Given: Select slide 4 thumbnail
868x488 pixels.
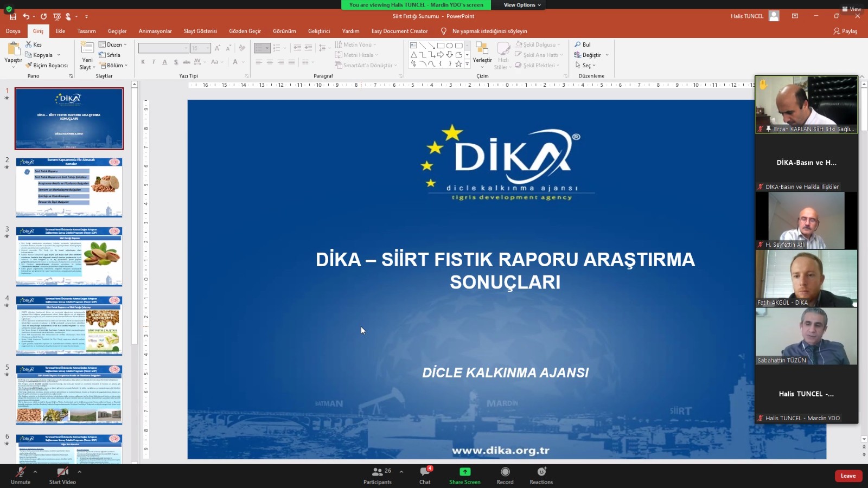Looking at the screenshot, I should [x=69, y=325].
